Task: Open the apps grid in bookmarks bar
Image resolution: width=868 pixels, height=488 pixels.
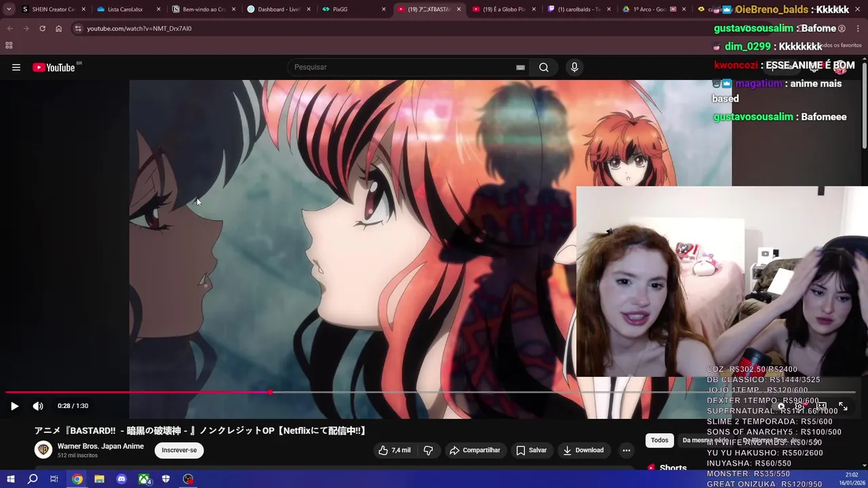Action: click(9, 45)
